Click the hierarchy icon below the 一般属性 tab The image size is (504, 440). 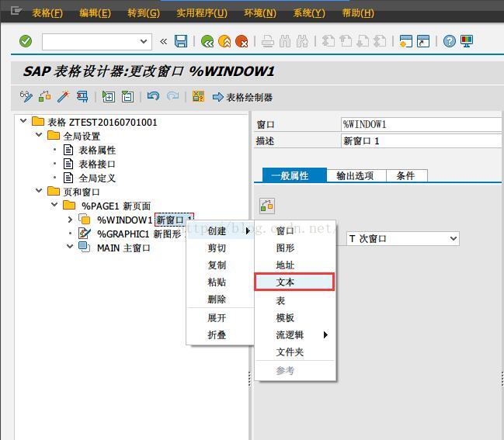267,206
